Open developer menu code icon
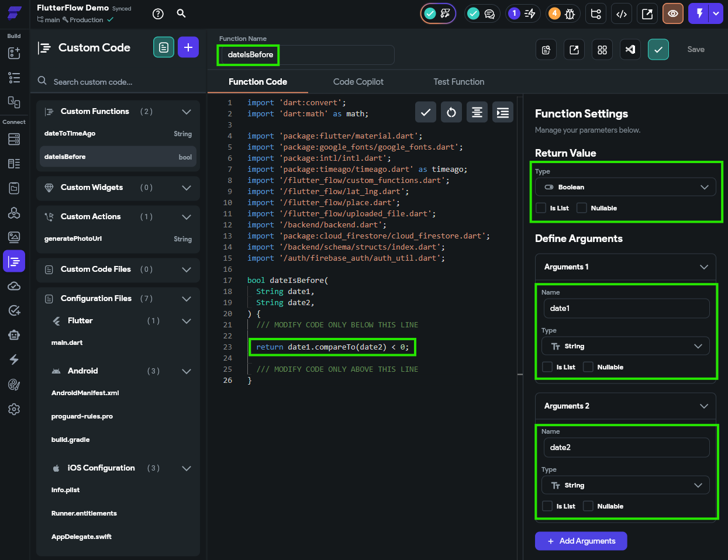 point(622,13)
